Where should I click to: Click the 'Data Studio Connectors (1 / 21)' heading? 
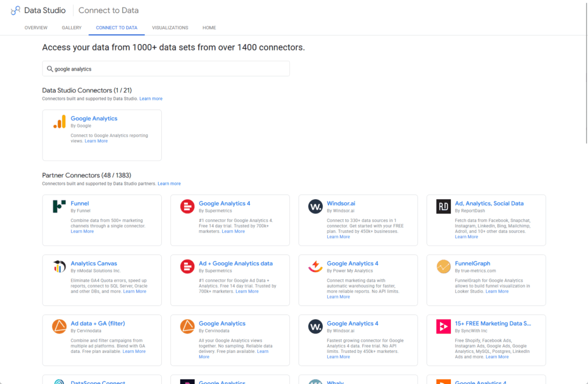click(87, 90)
